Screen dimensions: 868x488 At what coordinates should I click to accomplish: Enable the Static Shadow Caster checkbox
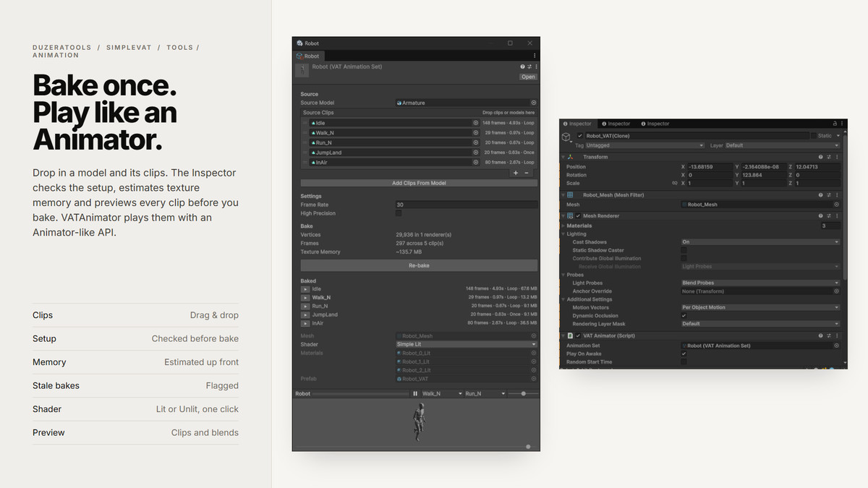(684, 250)
